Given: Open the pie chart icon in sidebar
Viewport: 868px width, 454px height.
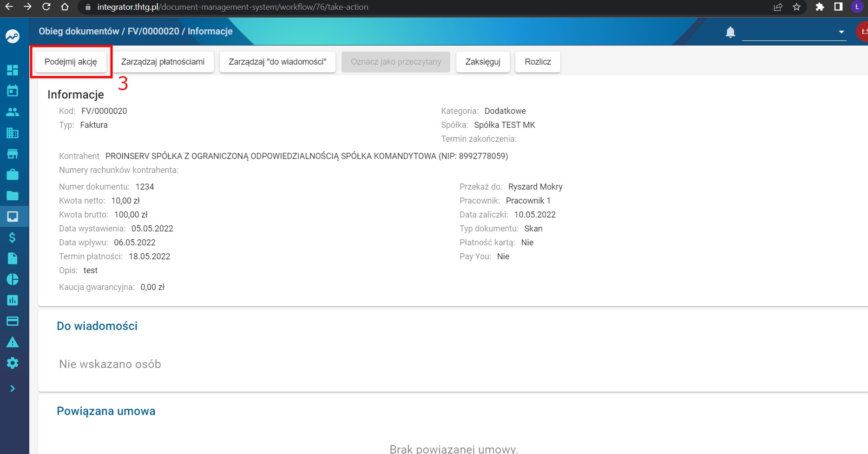Looking at the screenshot, I should [x=13, y=279].
